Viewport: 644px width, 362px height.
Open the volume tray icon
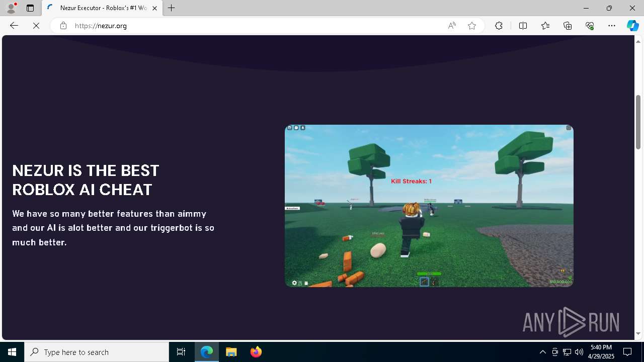tap(579, 352)
